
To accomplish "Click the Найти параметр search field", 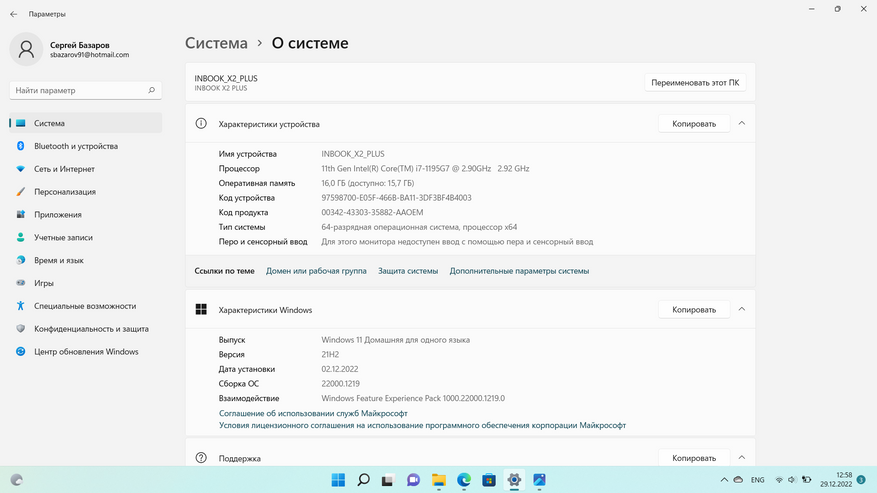I will 86,90.
